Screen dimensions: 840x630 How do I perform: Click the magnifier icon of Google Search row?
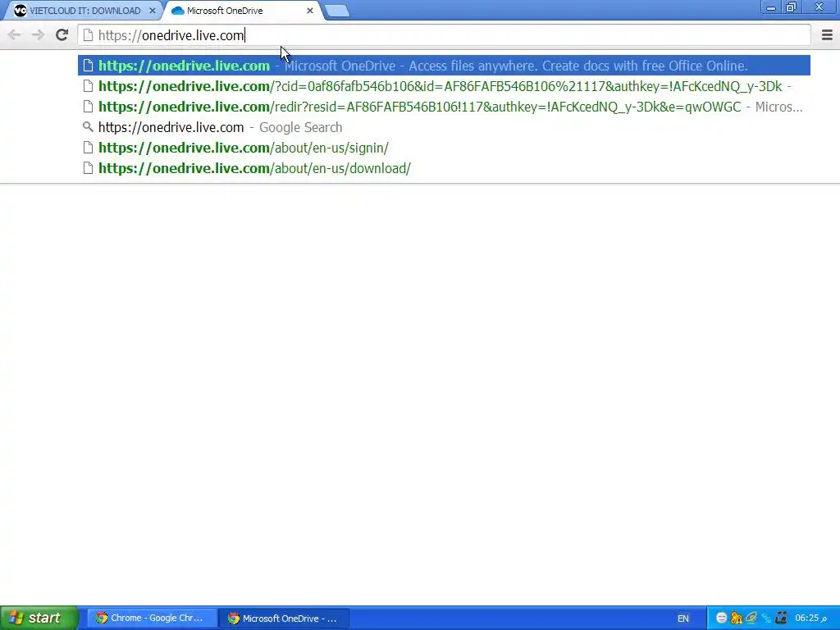[x=88, y=127]
